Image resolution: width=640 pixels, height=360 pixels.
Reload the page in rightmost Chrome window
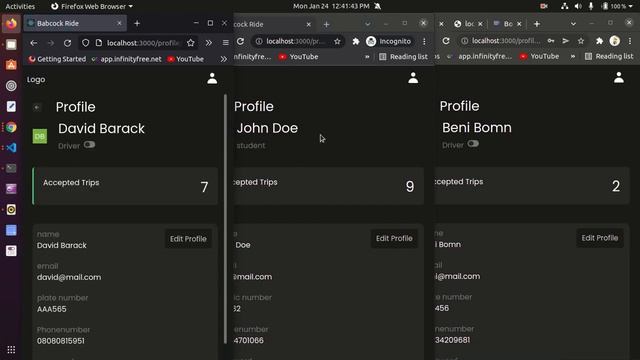tap(446, 41)
